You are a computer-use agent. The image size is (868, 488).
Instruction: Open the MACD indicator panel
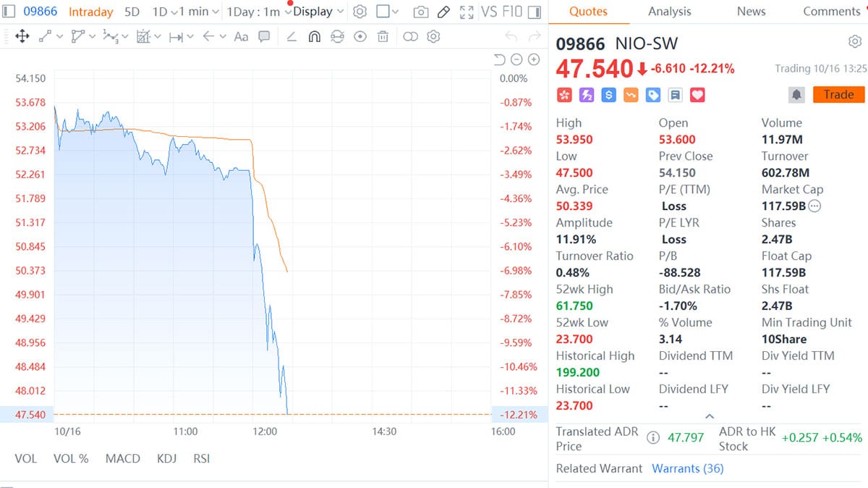click(123, 458)
